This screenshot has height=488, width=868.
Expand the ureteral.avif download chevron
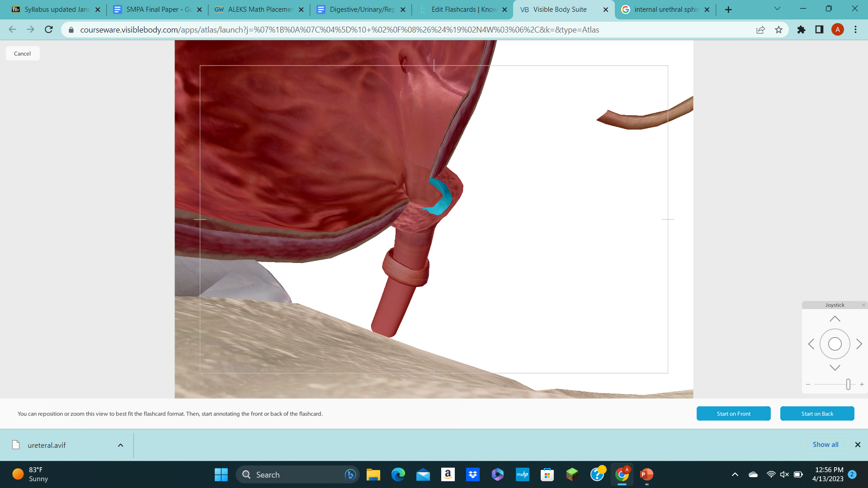(120, 445)
